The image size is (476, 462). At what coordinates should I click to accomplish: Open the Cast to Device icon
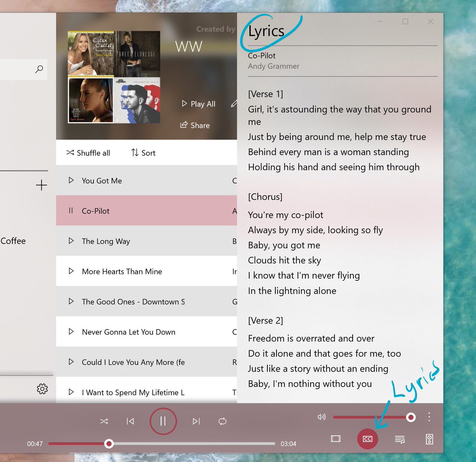[429, 439]
